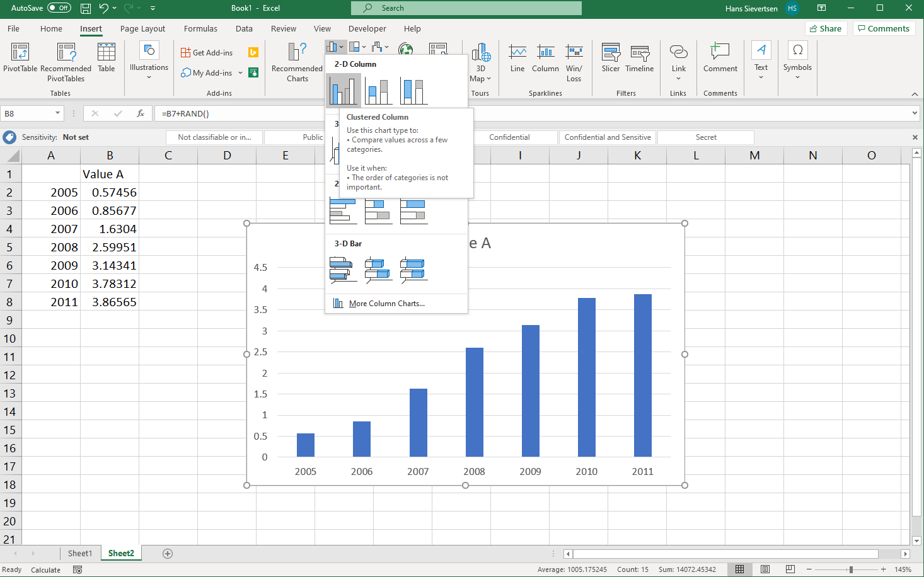Click the Share button
Image resolution: width=924 pixels, height=577 pixels.
[x=826, y=28]
